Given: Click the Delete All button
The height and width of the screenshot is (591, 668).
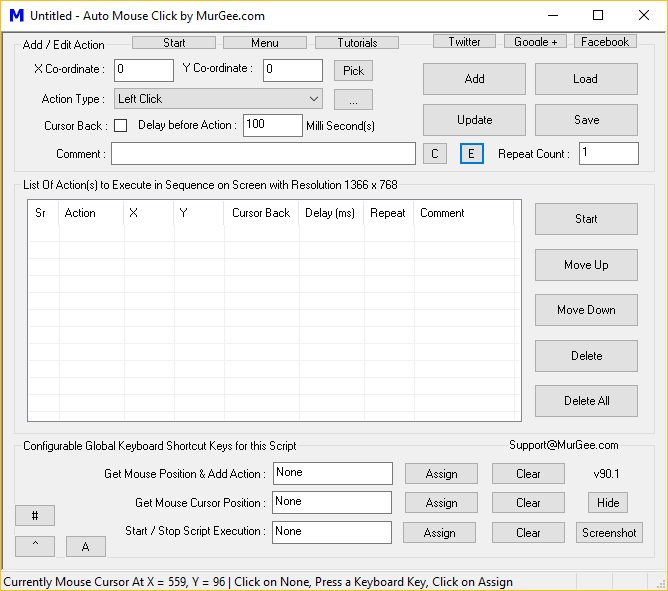Looking at the screenshot, I should click(x=586, y=401).
